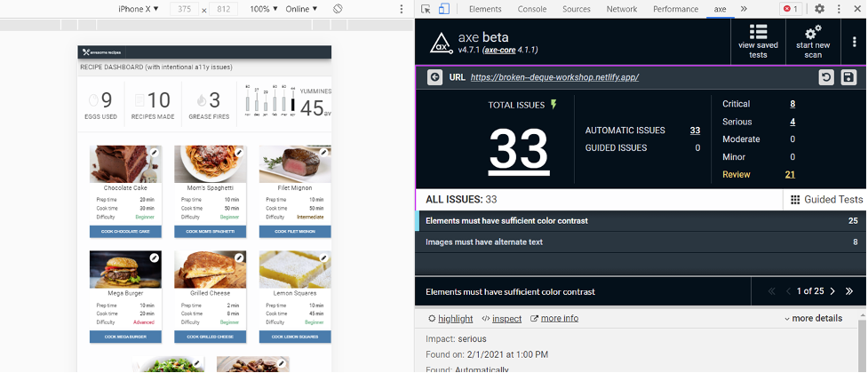Click COOK CHOCOLATE CAKE button

pos(125,231)
